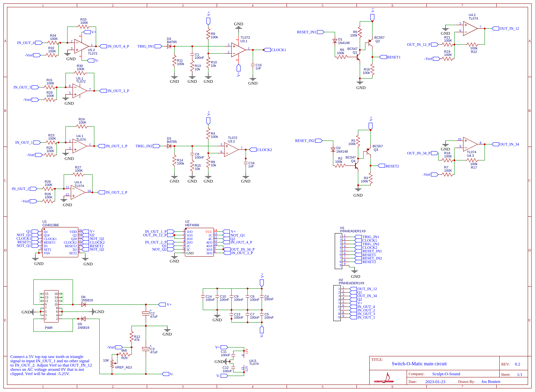
Task: Click the H1 PINHEADER1X9 connector body
Action: (x=338, y=251)
